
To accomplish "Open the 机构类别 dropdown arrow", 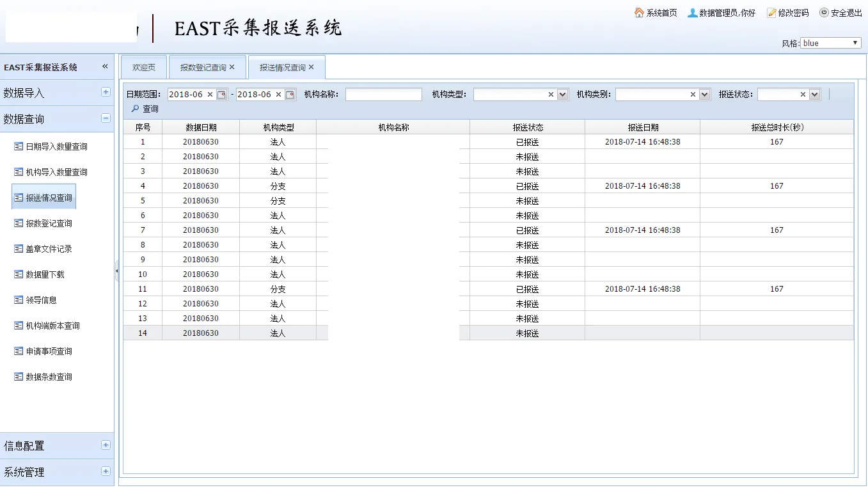I will pyautogui.click(x=704, y=95).
